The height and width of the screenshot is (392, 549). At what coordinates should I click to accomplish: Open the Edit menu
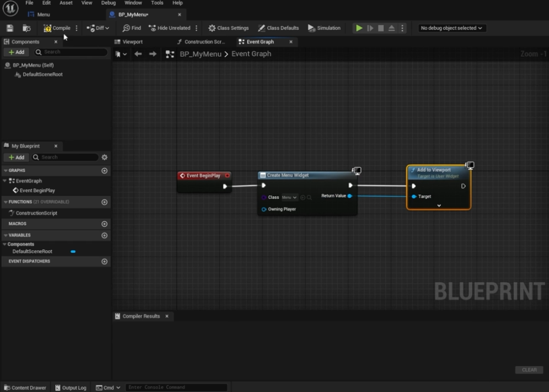(46, 3)
